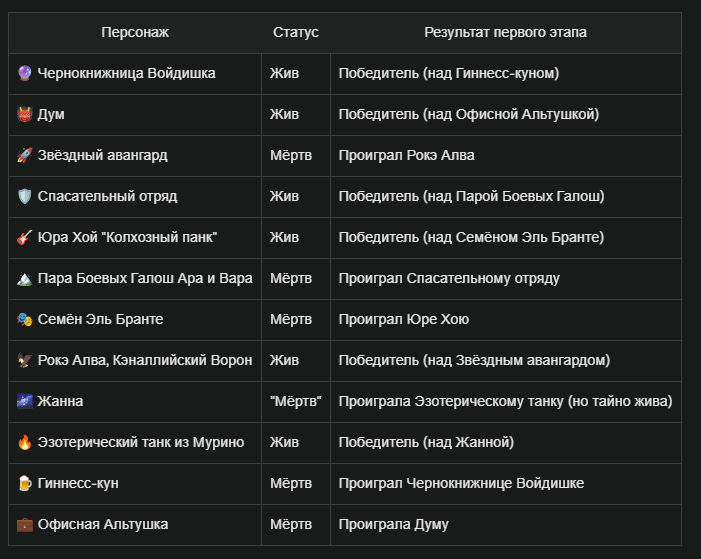The image size is (701, 559).
Task: Click the shield emoji next to Спасательный отряд
Action: pos(25,196)
